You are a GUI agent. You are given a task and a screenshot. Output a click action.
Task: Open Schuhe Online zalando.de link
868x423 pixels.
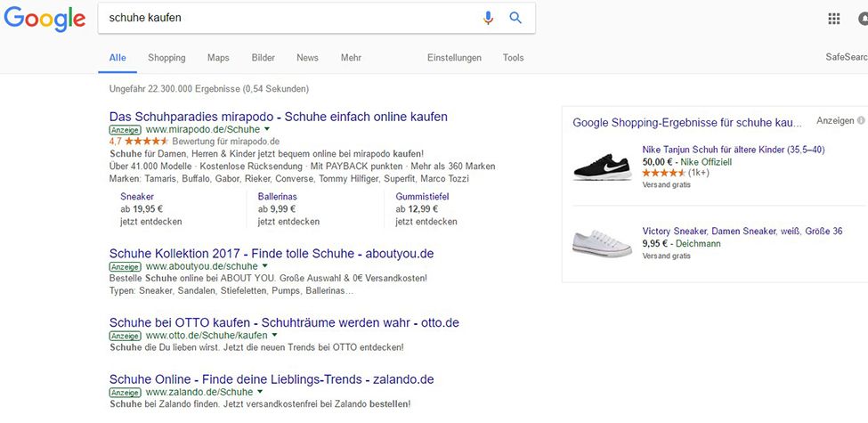pyautogui.click(x=272, y=379)
